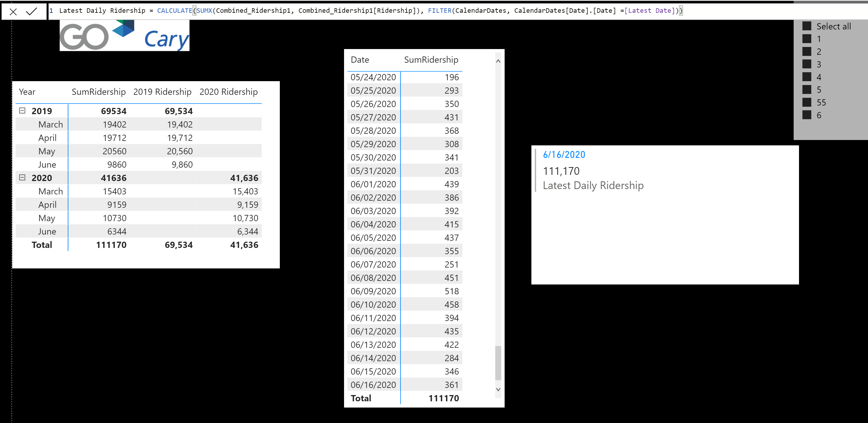This screenshot has height=423, width=868.
Task: Cancel the formula edit with X icon
Action: (13, 12)
